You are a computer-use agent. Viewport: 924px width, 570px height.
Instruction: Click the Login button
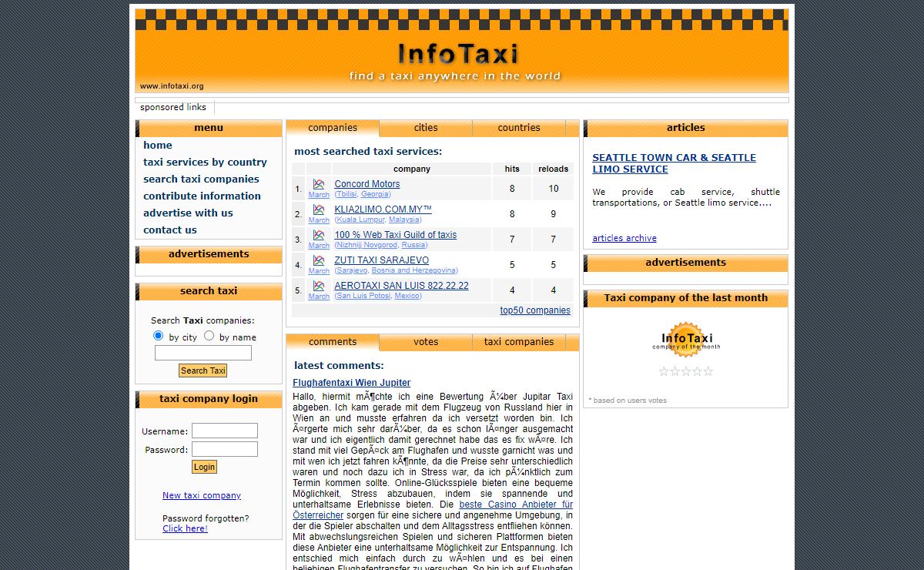[x=204, y=467]
